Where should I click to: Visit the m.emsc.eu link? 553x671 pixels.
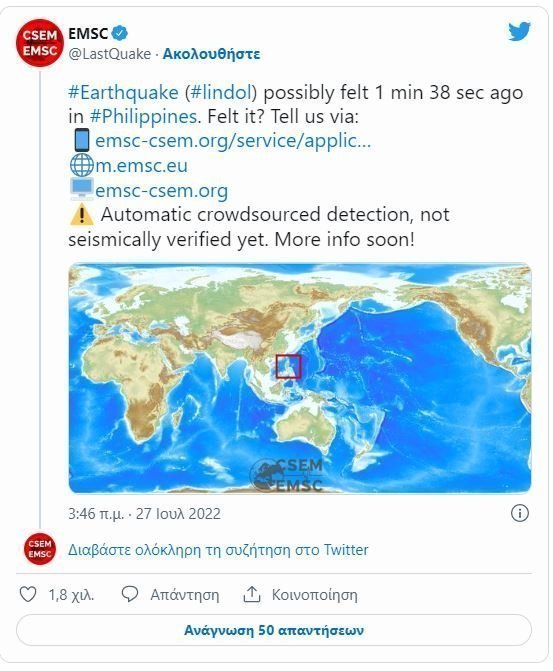(141, 166)
